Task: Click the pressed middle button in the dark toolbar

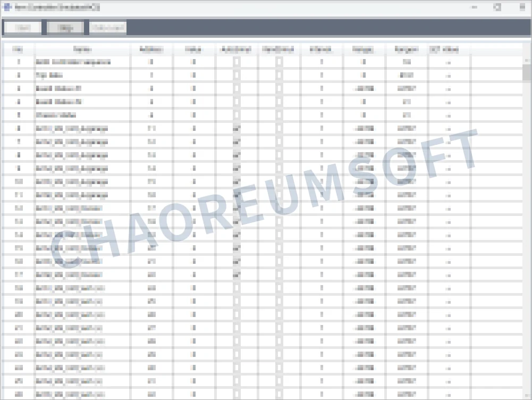Action: (65, 28)
